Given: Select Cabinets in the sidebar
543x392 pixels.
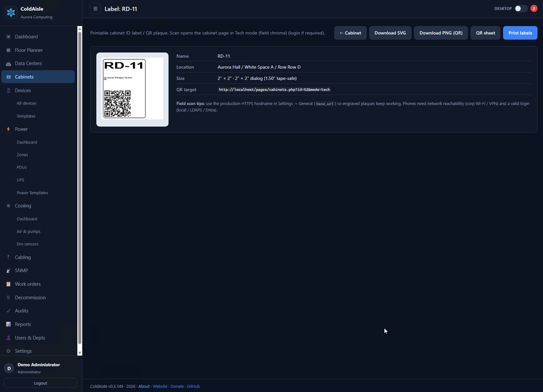Looking at the screenshot, I should click(38, 77).
